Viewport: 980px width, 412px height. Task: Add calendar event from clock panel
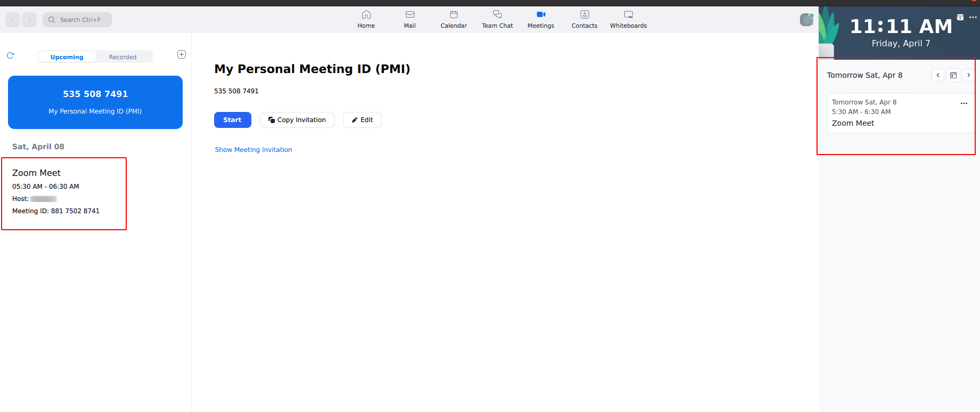click(960, 17)
